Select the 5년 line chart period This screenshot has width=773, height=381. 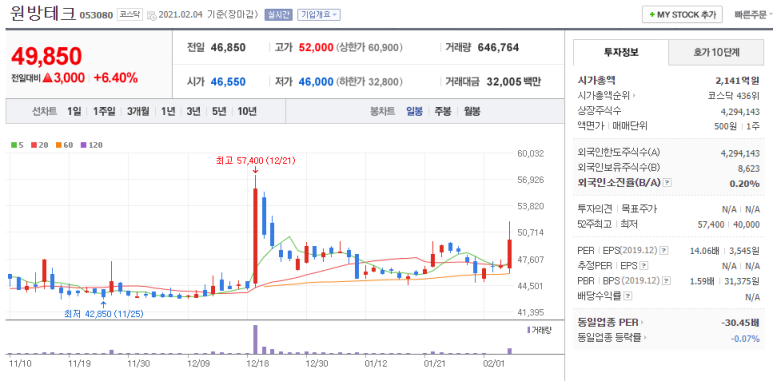coord(219,111)
